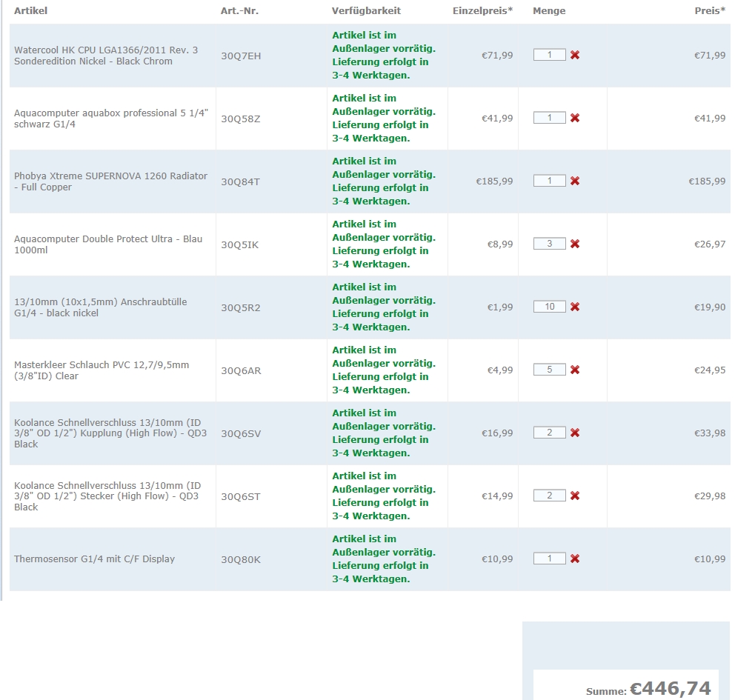The image size is (735, 700).
Task: Click the Einzelpreis column header
Action: [x=483, y=11]
